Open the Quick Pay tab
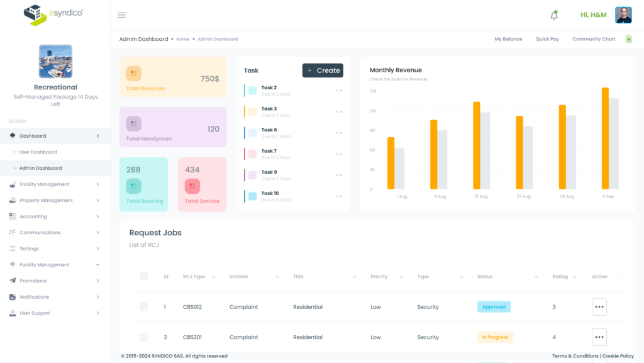Image resolution: width=644 pixels, height=363 pixels. coord(547,39)
